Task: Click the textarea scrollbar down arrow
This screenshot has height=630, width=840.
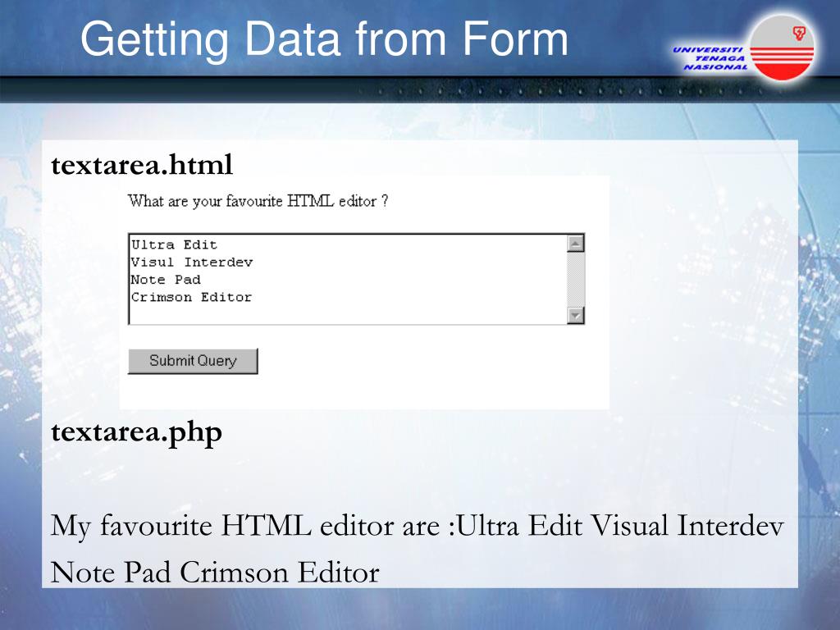Action: tap(575, 316)
